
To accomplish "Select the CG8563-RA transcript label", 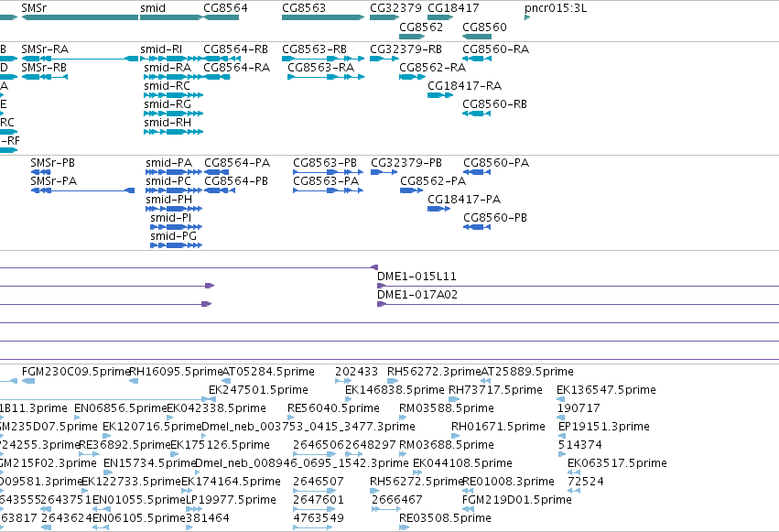I will click(321, 68).
